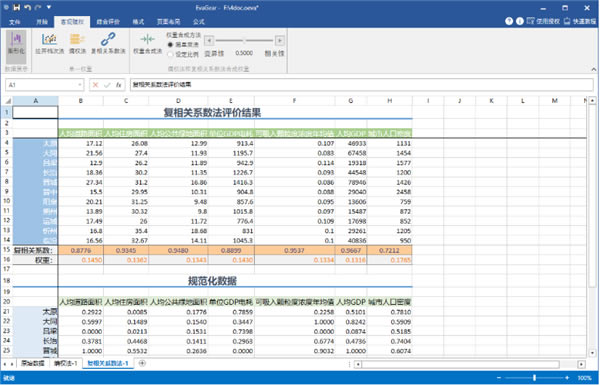
Task: Click the formula bar confirm checkmark
Action: click(x=107, y=85)
